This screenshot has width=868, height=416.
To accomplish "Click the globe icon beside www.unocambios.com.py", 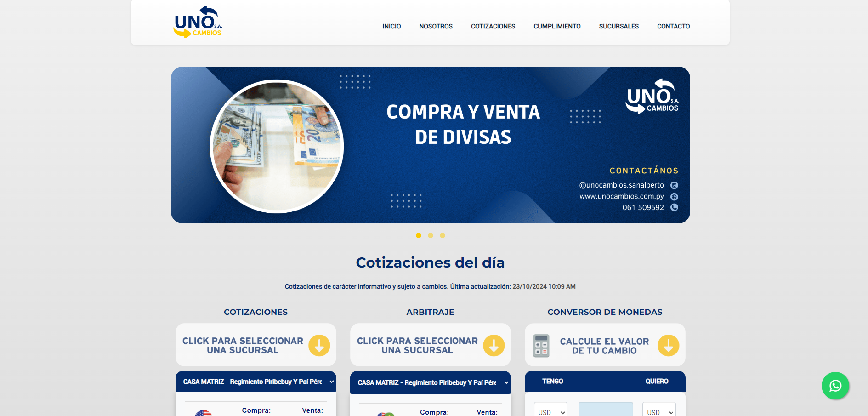I will click(x=674, y=196).
